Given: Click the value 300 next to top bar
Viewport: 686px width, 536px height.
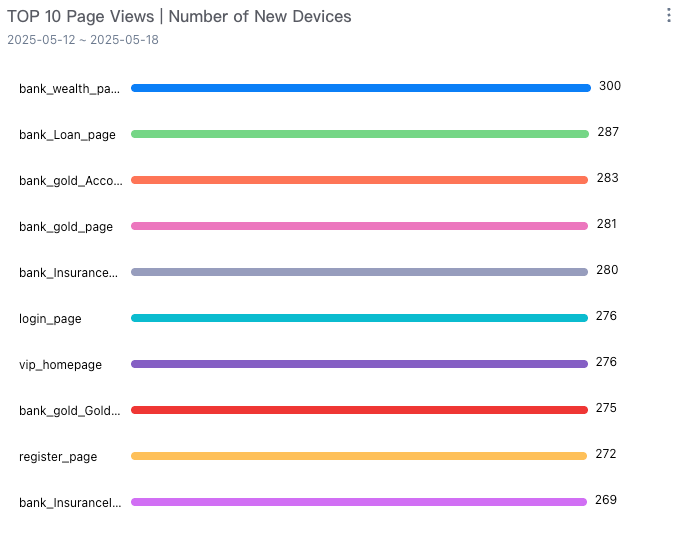Looking at the screenshot, I should point(610,86).
